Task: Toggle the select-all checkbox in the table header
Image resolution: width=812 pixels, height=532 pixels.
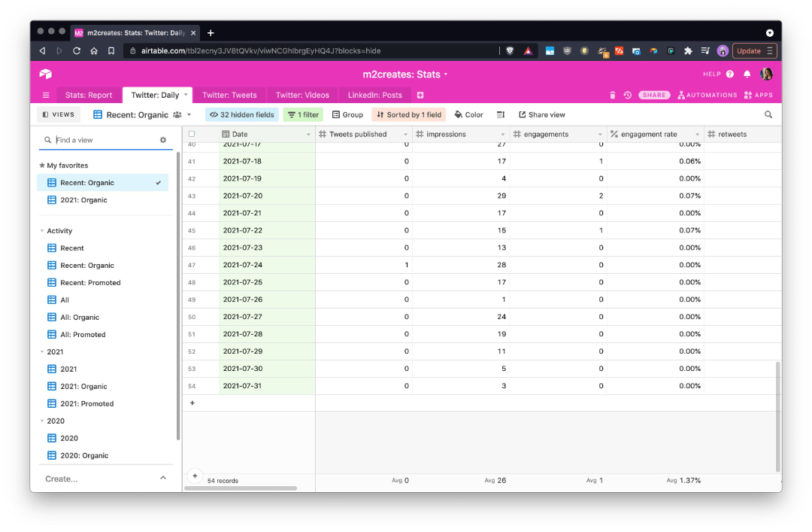Action: point(192,133)
